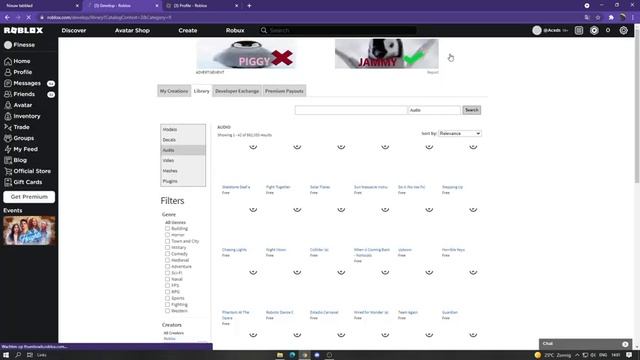Screen dimensions: 640x360
Task: Play the Guardian audio preview
Action: [473, 272]
